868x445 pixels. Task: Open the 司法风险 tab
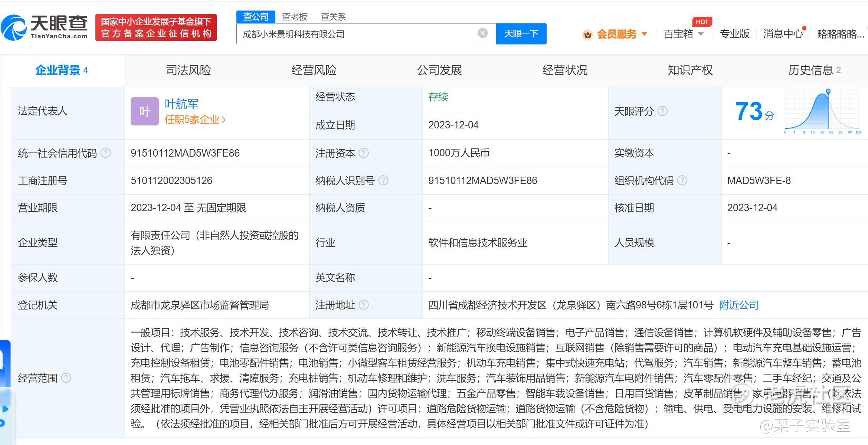(188, 70)
